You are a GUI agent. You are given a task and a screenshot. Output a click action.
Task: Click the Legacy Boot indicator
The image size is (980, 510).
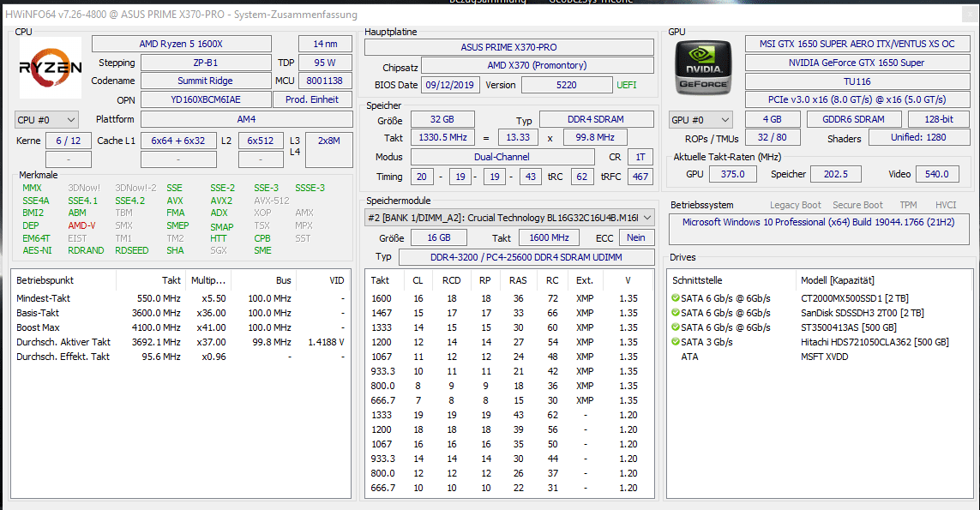click(796, 205)
